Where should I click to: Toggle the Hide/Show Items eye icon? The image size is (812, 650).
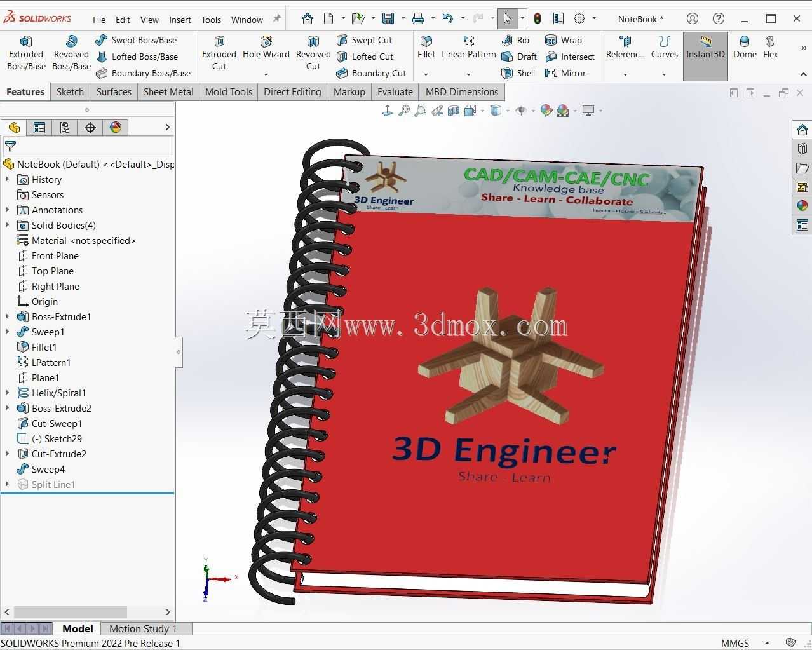pyautogui.click(x=520, y=111)
